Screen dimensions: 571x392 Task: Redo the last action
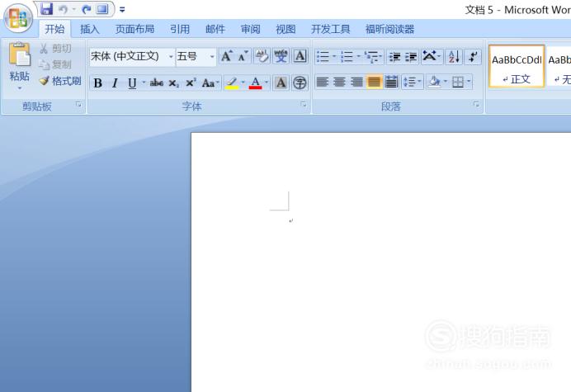coord(87,9)
